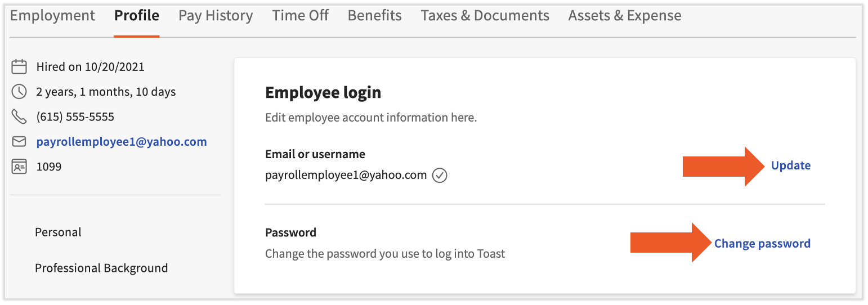Click the phone icon in sidebar
This screenshot has height=305, width=868.
19,117
